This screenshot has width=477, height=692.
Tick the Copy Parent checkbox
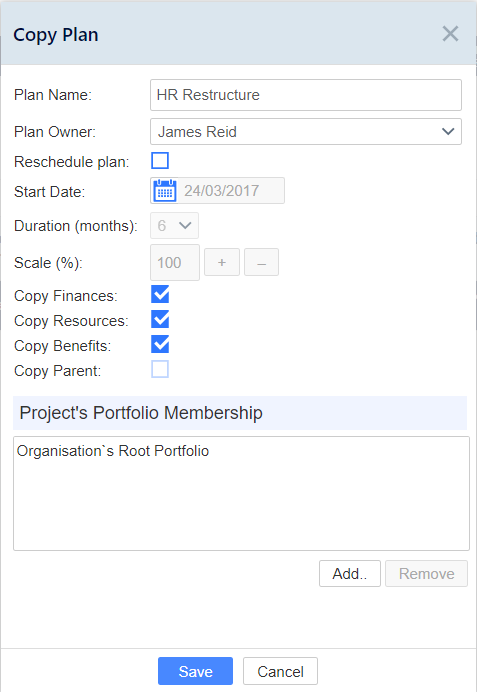160,369
